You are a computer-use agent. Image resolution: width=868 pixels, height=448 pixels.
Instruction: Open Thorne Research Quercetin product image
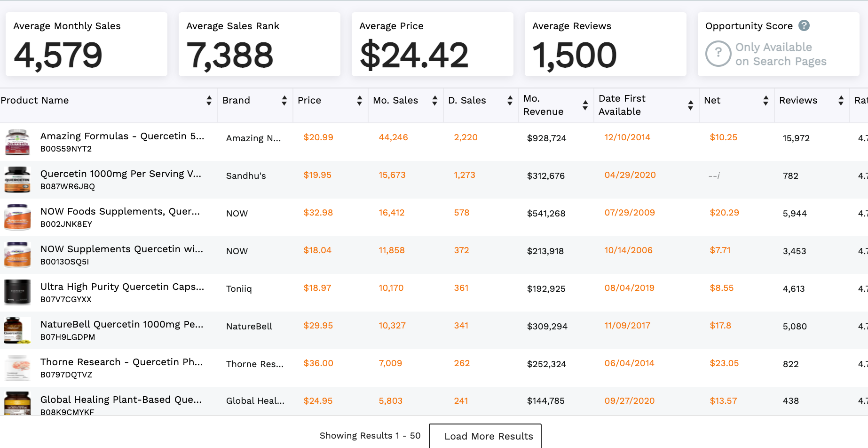(17, 368)
